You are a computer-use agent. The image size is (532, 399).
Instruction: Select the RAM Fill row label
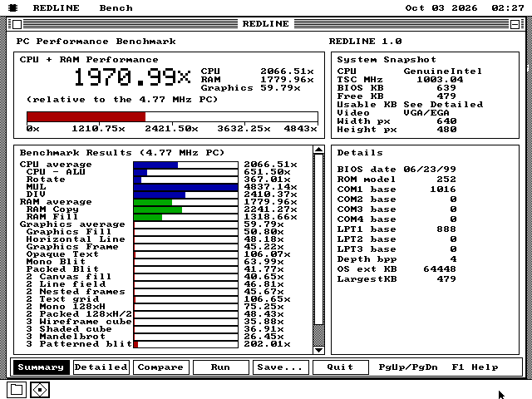pyautogui.click(x=52, y=217)
